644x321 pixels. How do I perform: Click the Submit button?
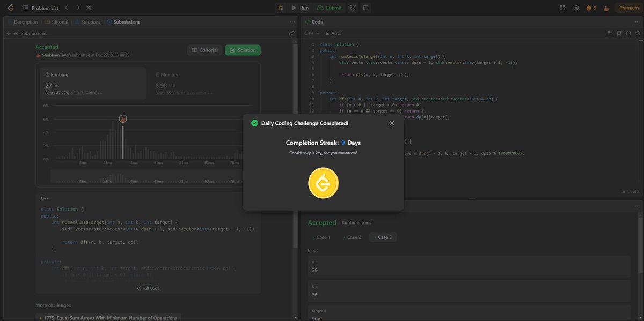pyautogui.click(x=330, y=8)
